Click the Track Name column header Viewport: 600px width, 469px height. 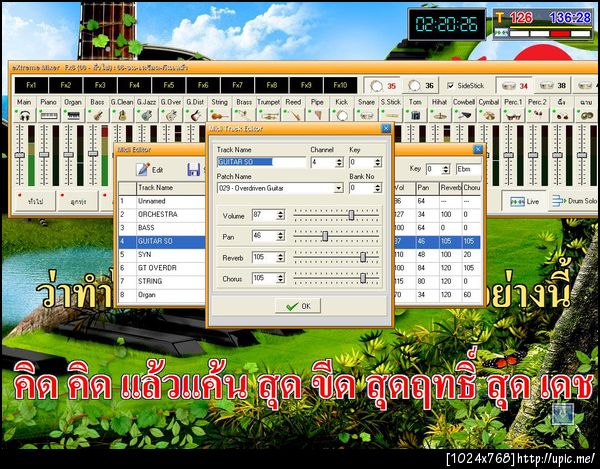tap(171, 188)
